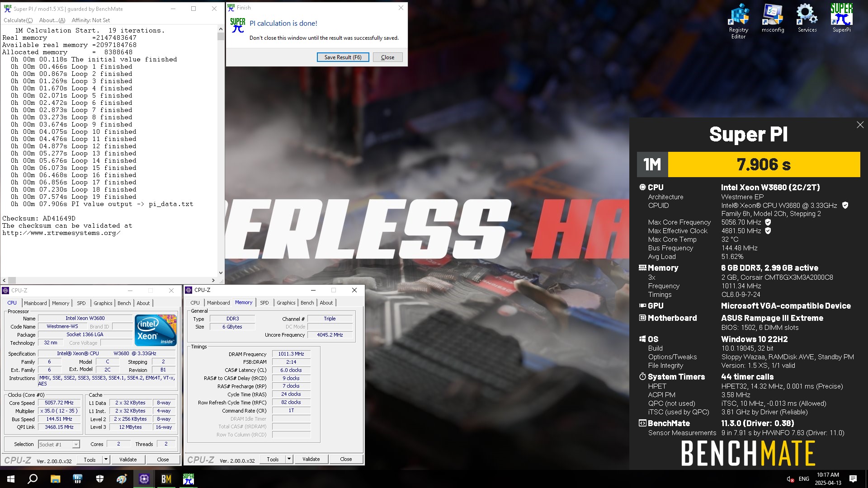Open Windows Security shield in taskbar
The height and width of the screenshot is (488, 868).
[99, 479]
